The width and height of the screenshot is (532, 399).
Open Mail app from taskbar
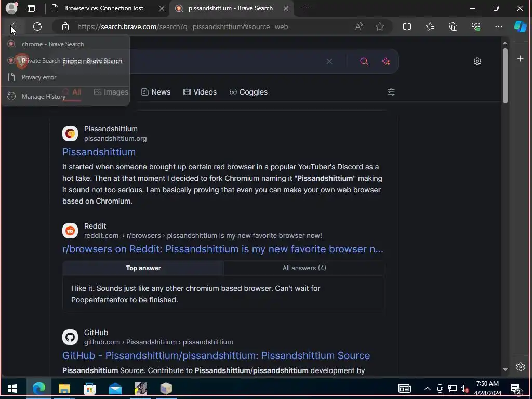point(115,389)
